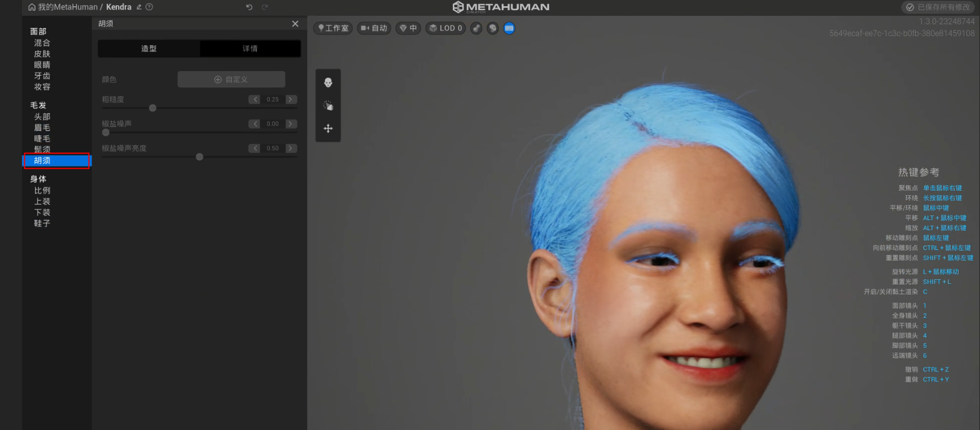Increase 椒盐噪声 value with right arrow
Viewport: 980px width, 430px height.
(x=291, y=124)
